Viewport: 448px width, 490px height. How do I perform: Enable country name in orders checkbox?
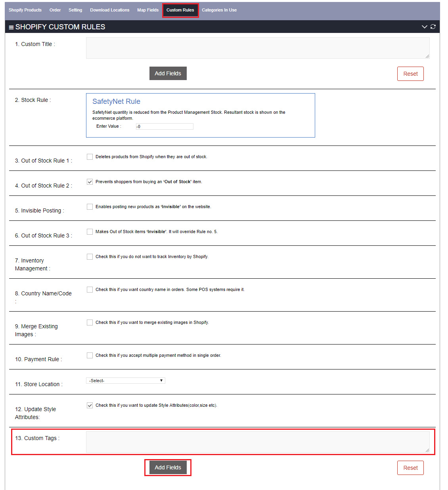(90, 290)
